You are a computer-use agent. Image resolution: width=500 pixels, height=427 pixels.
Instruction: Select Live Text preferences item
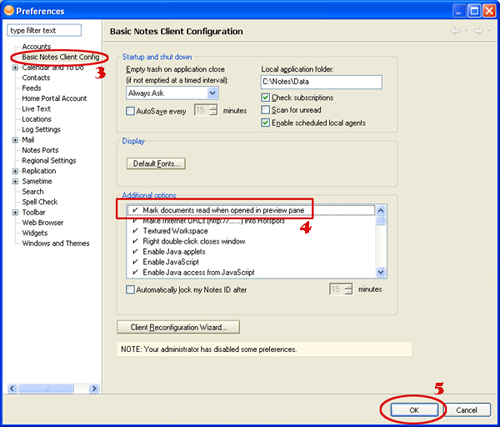[x=36, y=109]
